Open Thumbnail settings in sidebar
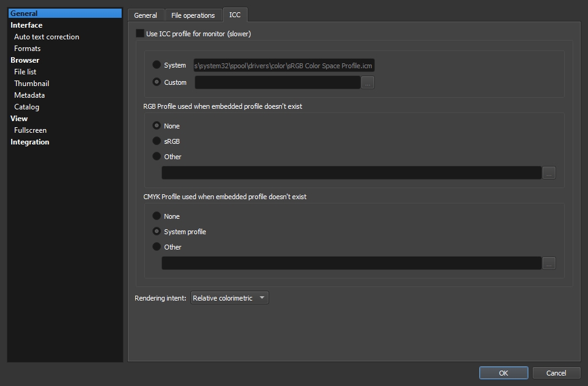Viewport: 588px width, 386px height. tap(31, 84)
